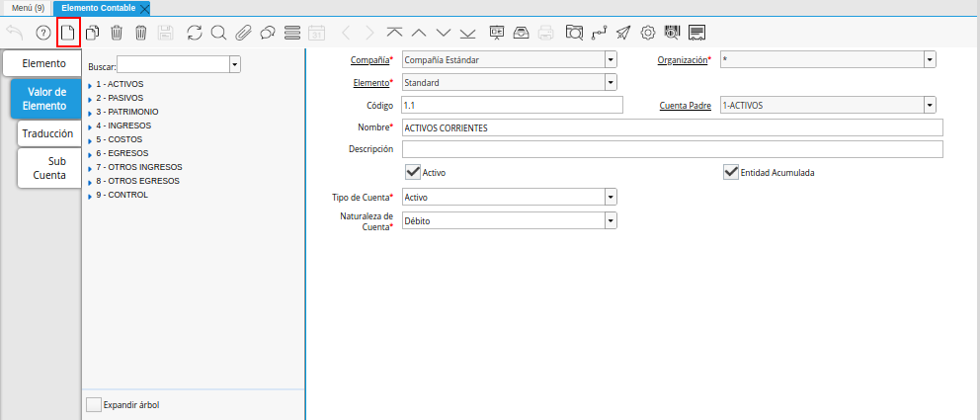Click the Compañía label link
This screenshot has width=980, height=420.
[369, 60]
